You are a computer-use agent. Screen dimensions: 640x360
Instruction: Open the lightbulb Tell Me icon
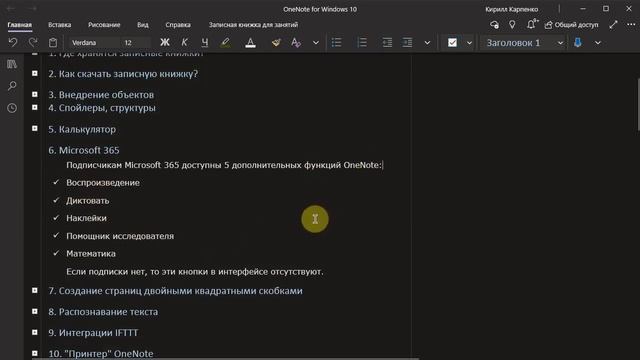512,25
